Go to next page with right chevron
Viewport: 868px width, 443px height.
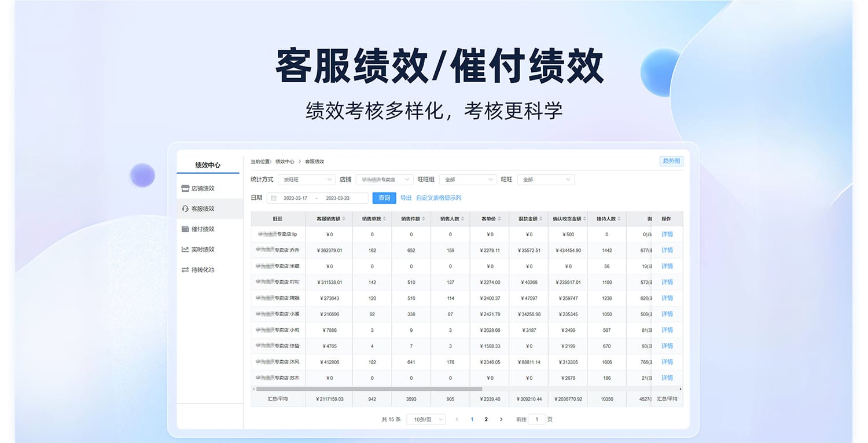coord(501,419)
